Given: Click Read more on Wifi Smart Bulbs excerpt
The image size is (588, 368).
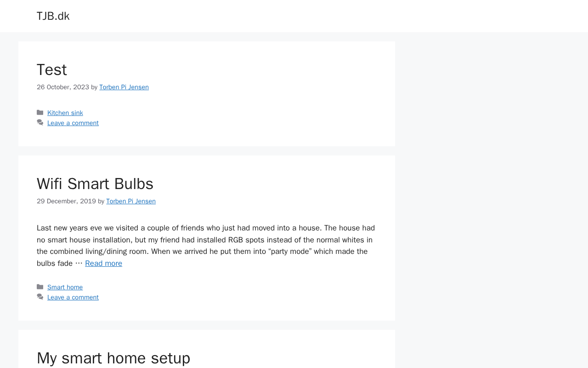Looking at the screenshot, I should [103, 264].
